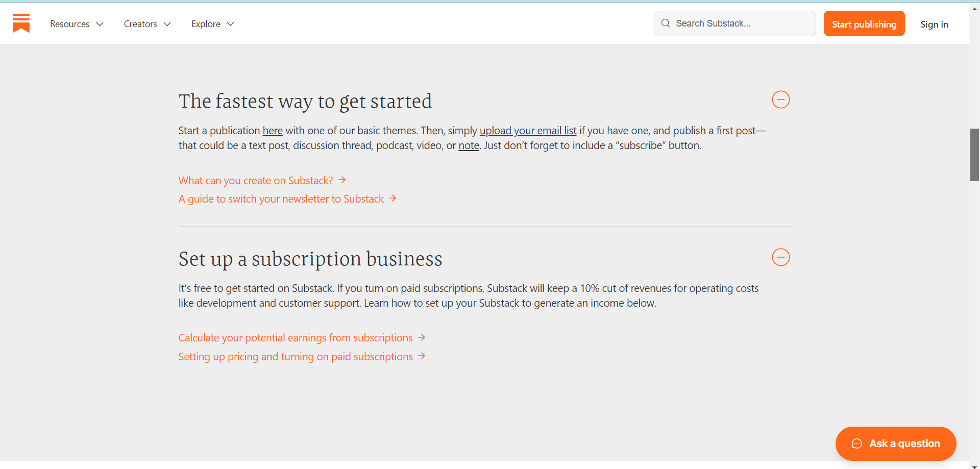
Task: Open 'What can you create on Substack?' link
Action: click(x=262, y=181)
